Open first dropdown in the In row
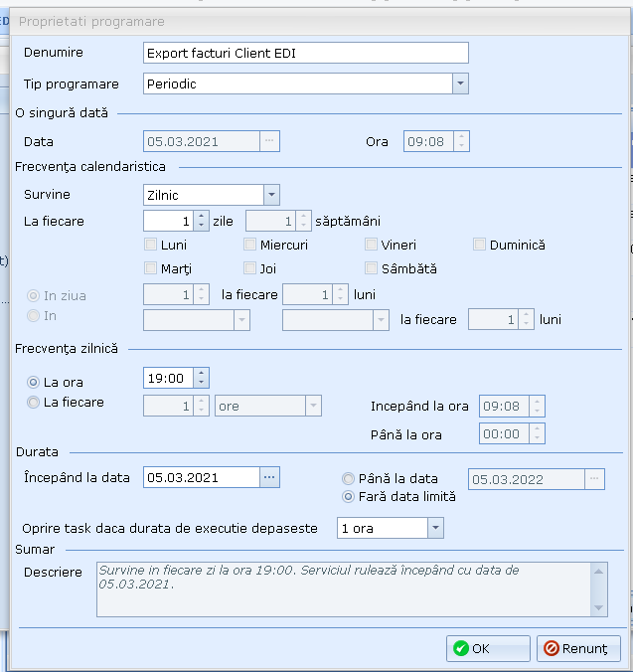 [x=242, y=320]
